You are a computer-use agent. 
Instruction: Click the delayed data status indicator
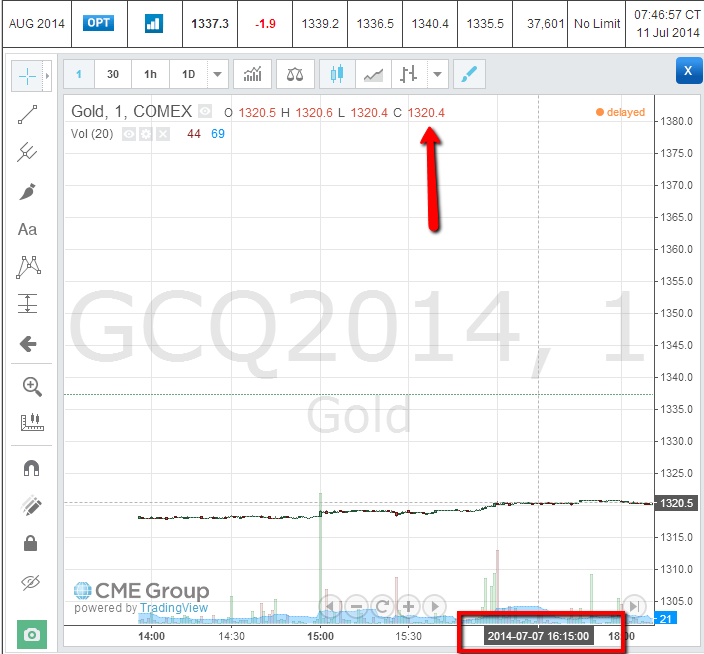coord(620,112)
